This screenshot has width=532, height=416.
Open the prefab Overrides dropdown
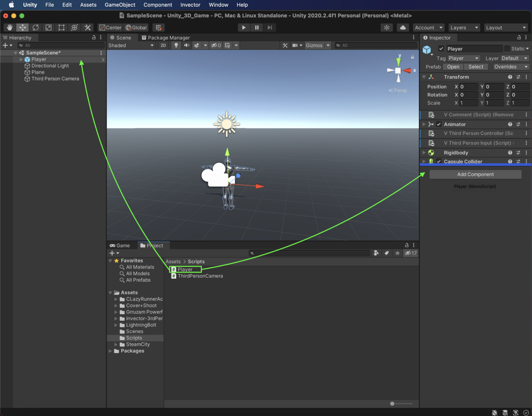[511, 67]
